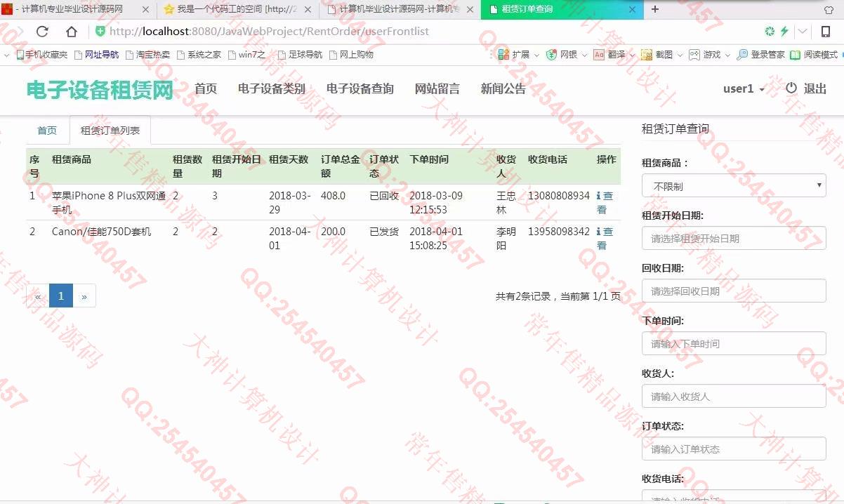Viewport: 844px width, 504px height.
Task: Expand the 截图 dropdown arrow
Action: [x=680, y=55]
